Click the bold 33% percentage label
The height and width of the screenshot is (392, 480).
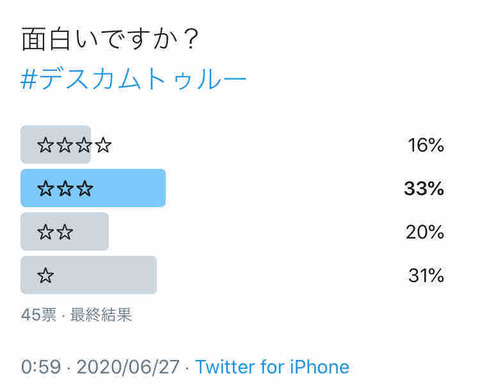coord(424,188)
